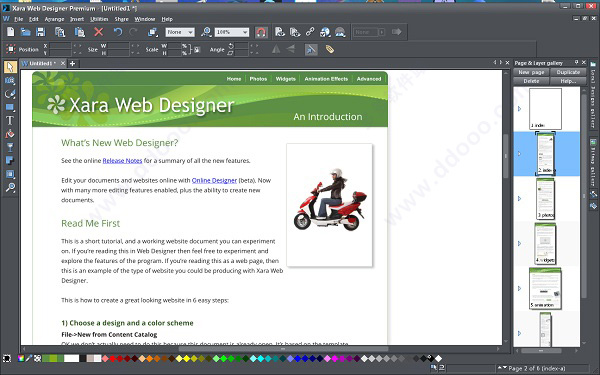Screen dimensions: 600x375
Task: Delete selection with the red X icon
Action: (x=99, y=32)
